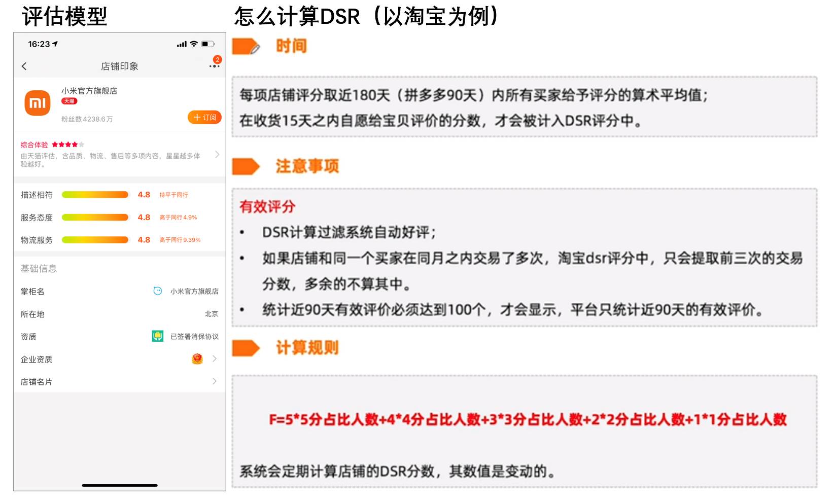This screenshot has height=504, width=834.
Task: Click the orange arrow icon beside 注意事项
Action: pos(246,166)
